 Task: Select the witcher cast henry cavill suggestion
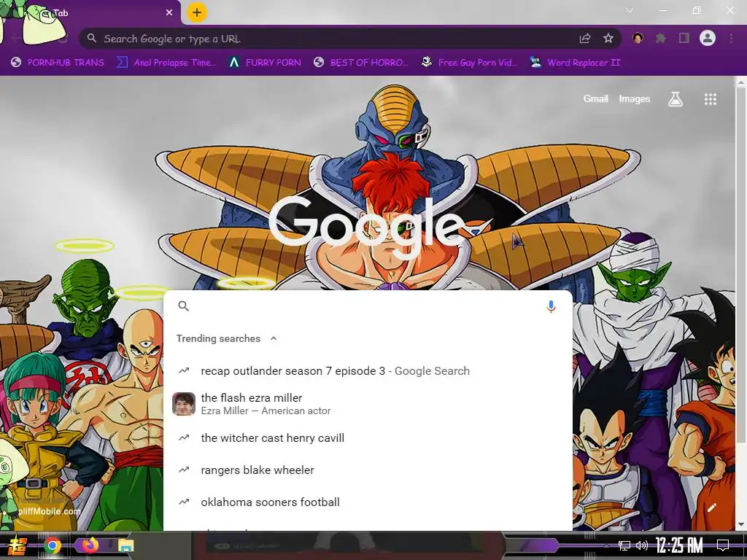[368, 438]
